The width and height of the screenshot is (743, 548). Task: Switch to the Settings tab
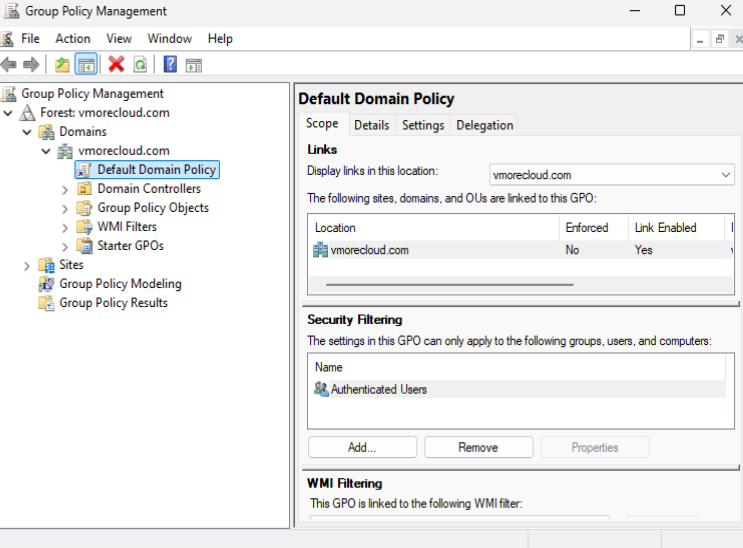coord(423,125)
